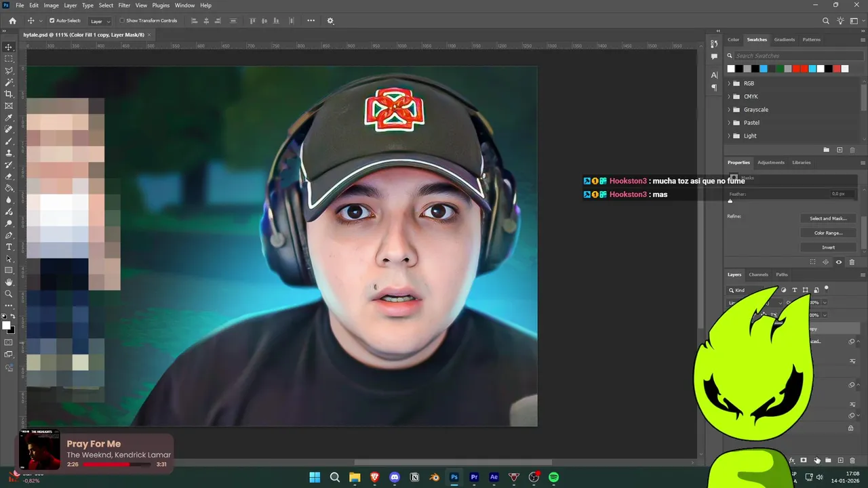Open the Filter menu
This screenshot has height=488, width=868.
[124, 5]
